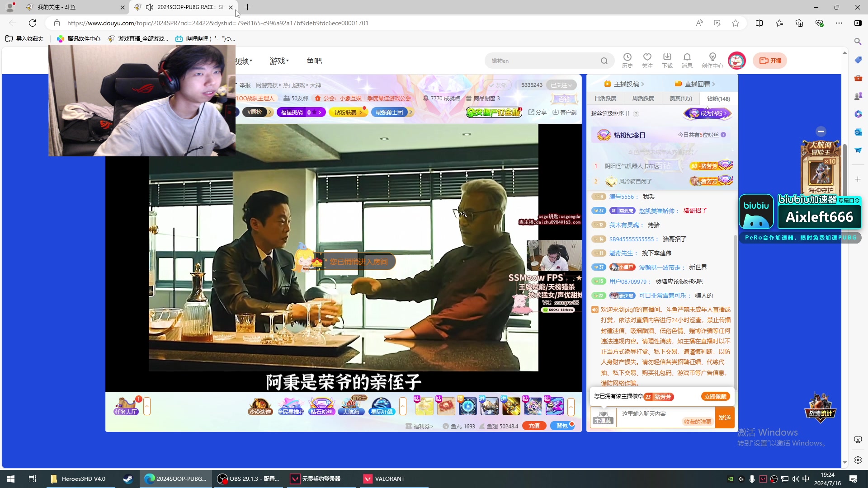868x488 pixels.
Task: Expand the 钻粉联赛 chevron
Action: click(x=360, y=112)
